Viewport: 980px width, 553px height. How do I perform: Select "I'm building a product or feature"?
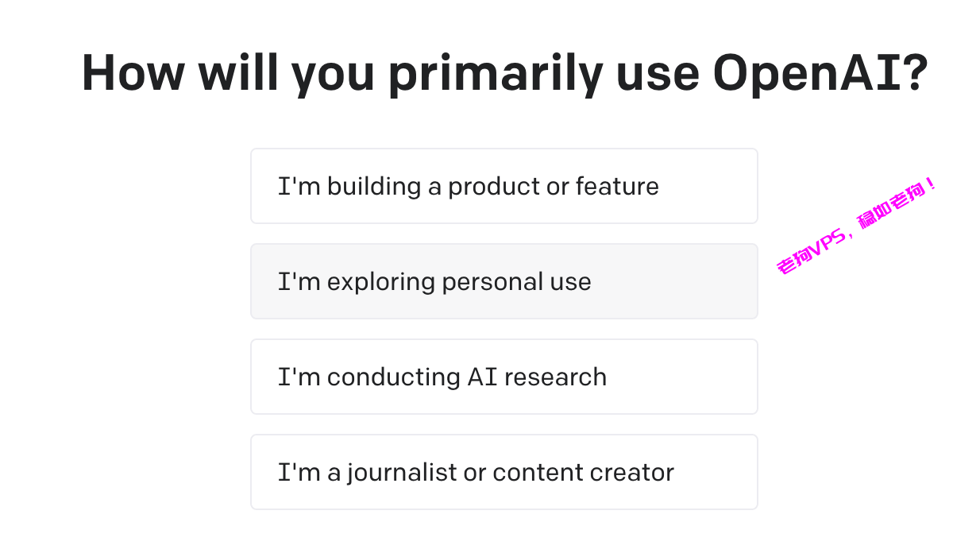click(x=504, y=186)
